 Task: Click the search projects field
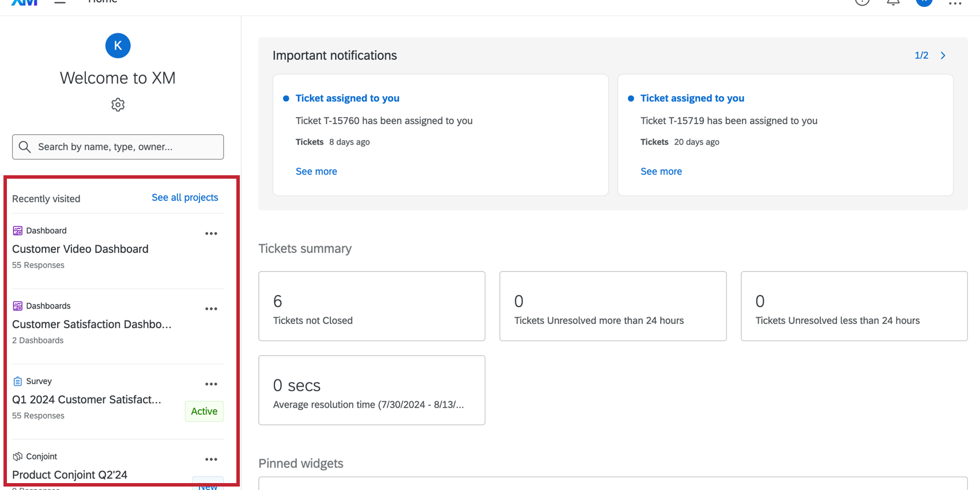pyautogui.click(x=118, y=147)
